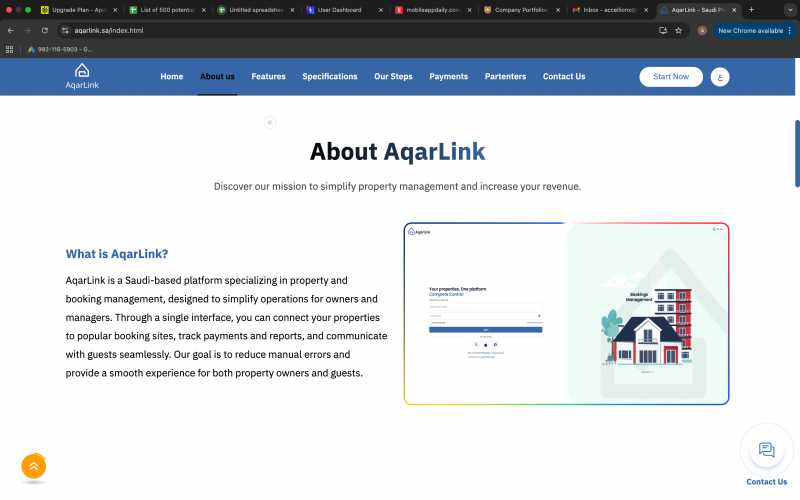This screenshot has width=800, height=500.
Task: Click the browser back arrow
Action: tap(11, 31)
